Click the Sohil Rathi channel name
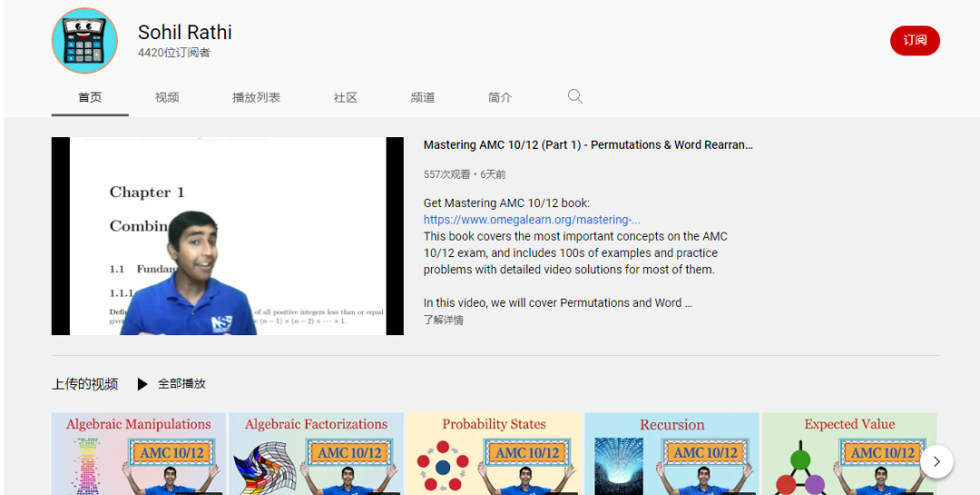The image size is (980, 495). (x=185, y=32)
